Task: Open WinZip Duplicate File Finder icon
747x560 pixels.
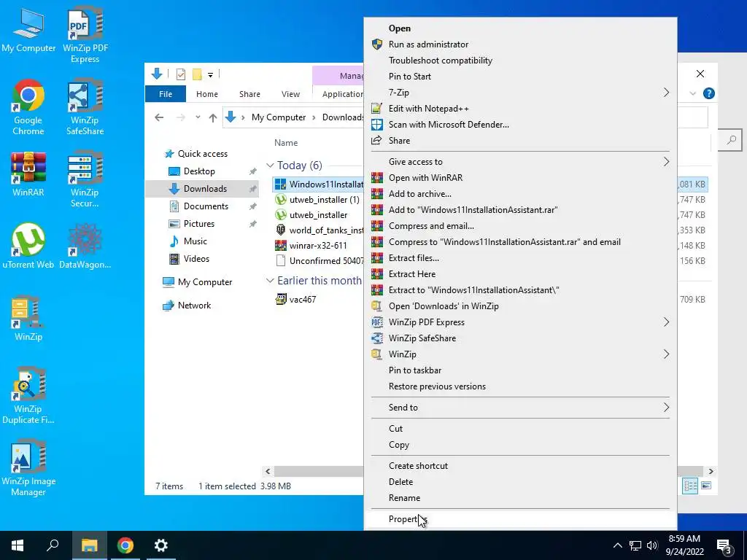Action: pyautogui.click(x=28, y=395)
